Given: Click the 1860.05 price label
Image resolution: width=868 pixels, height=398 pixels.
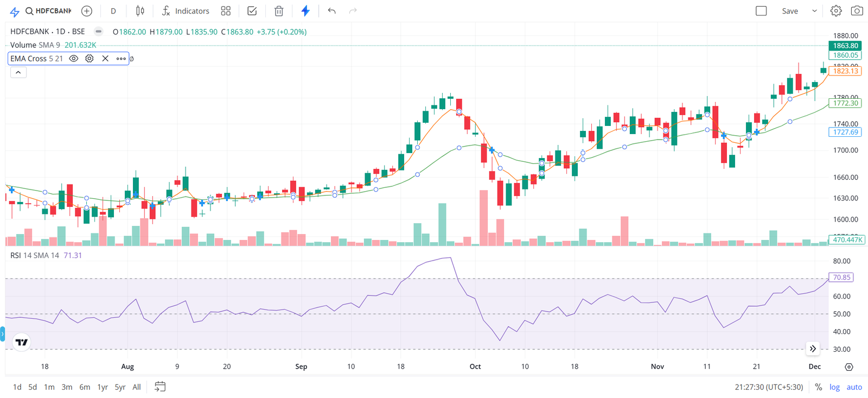Looking at the screenshot, I should tap(846, 55).
